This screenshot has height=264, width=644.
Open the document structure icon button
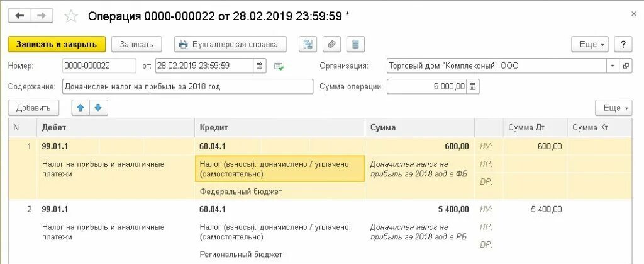pos(307,44)
